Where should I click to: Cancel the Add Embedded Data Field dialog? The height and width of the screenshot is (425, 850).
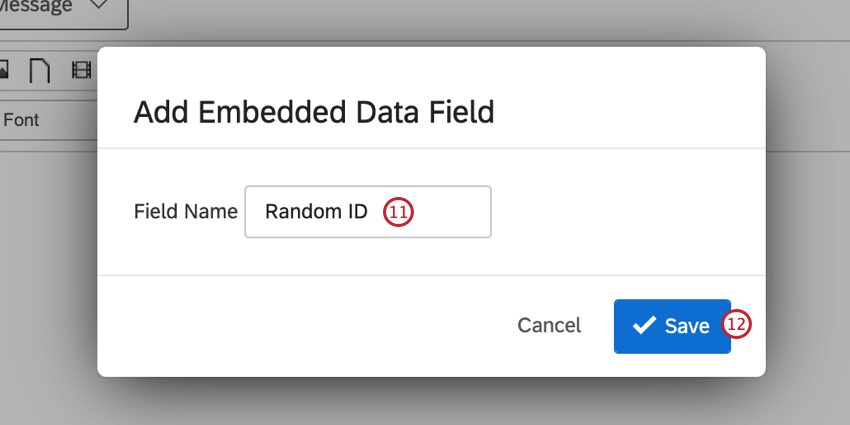click(x=549, y=326)
